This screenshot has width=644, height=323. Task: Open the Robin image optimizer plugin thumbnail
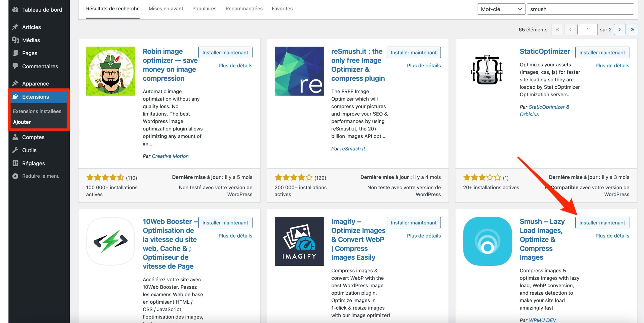point(110,71)
